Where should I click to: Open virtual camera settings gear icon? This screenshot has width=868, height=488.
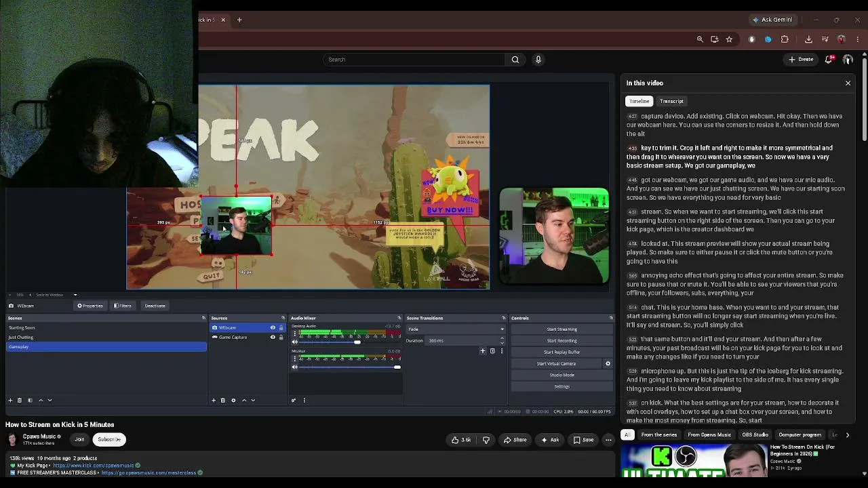(x=608, y=364)
